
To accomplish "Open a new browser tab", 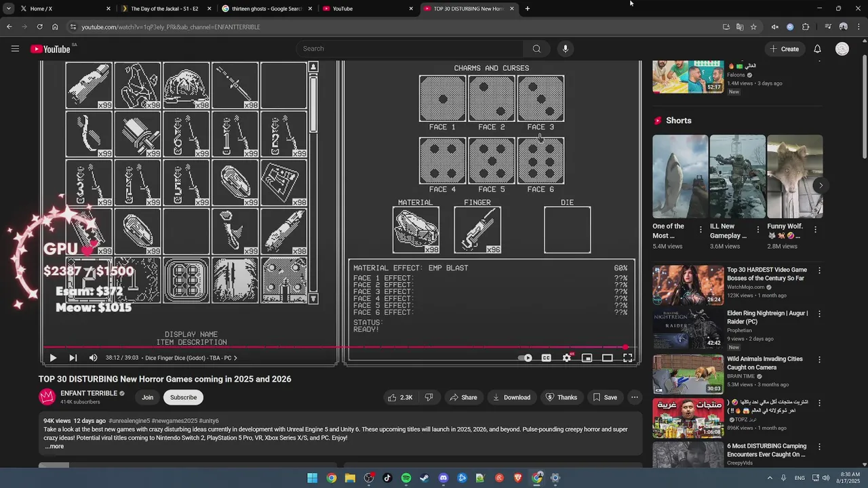I will pos(528,9).
